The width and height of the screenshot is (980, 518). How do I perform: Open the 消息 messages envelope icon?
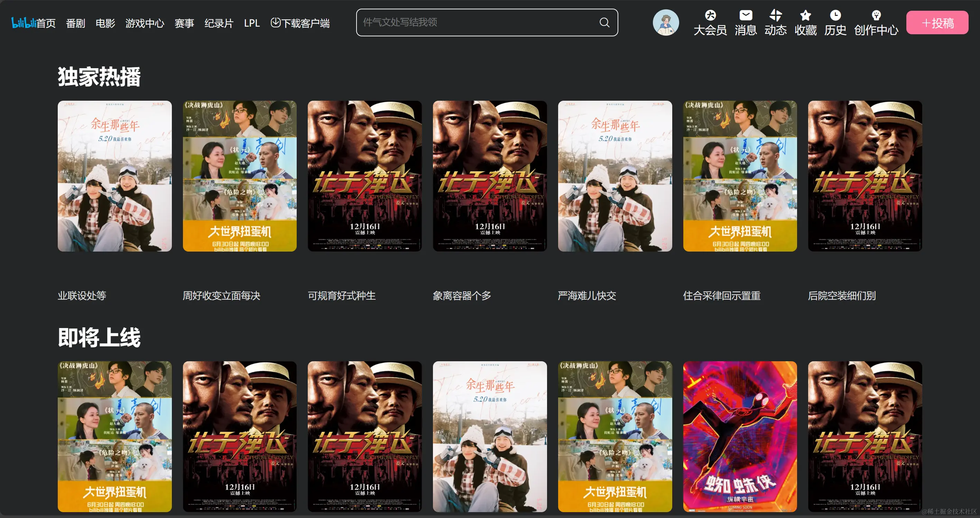(745, 16)
